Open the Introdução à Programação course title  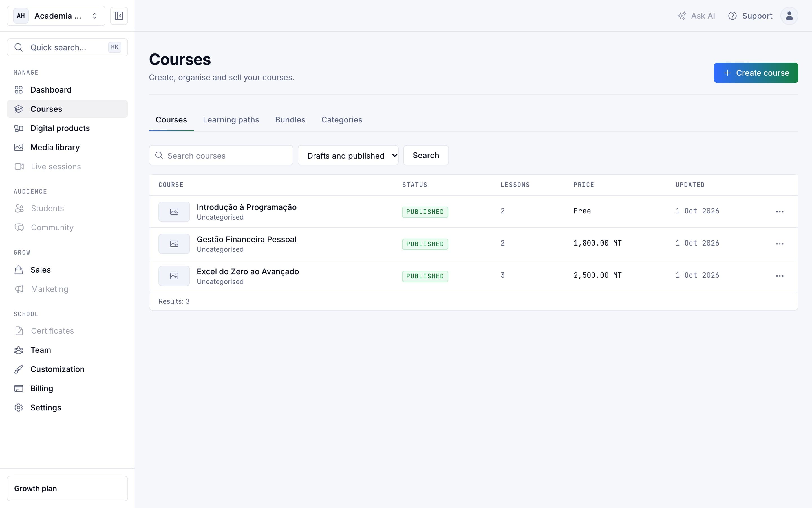pos(247,207)
